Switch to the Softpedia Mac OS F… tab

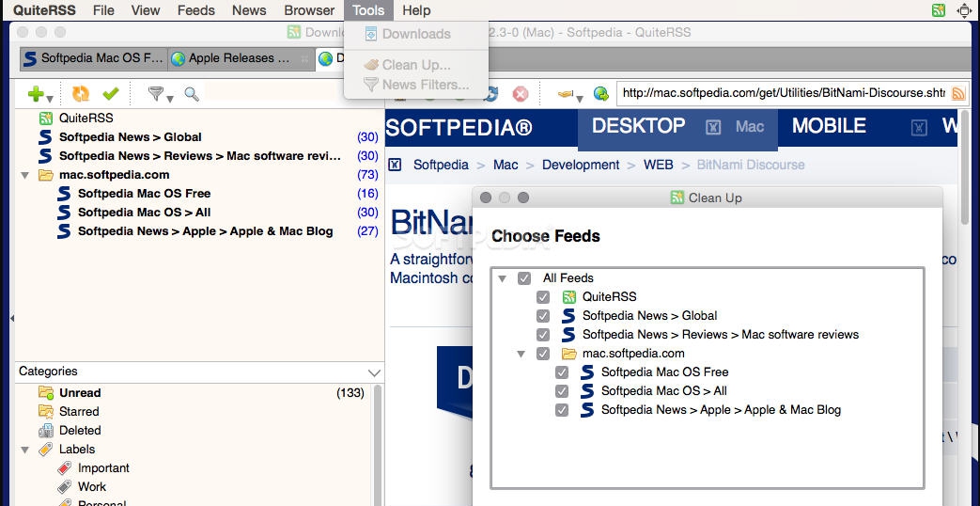93,58
